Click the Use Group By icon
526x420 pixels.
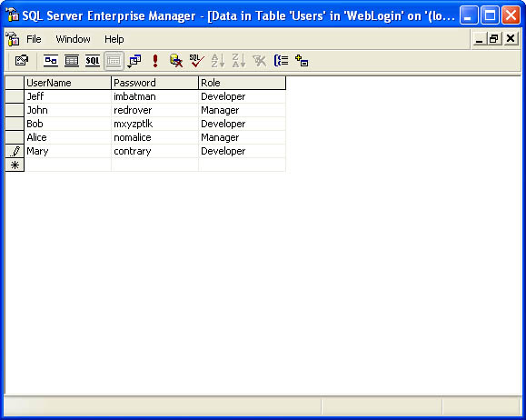pos(281,61)
